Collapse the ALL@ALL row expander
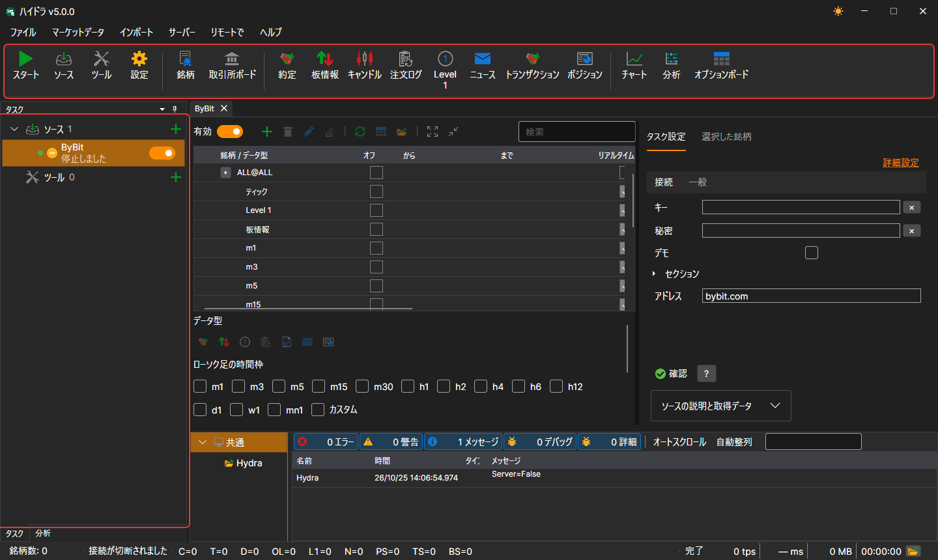938x560 pixels. [225, 173]
